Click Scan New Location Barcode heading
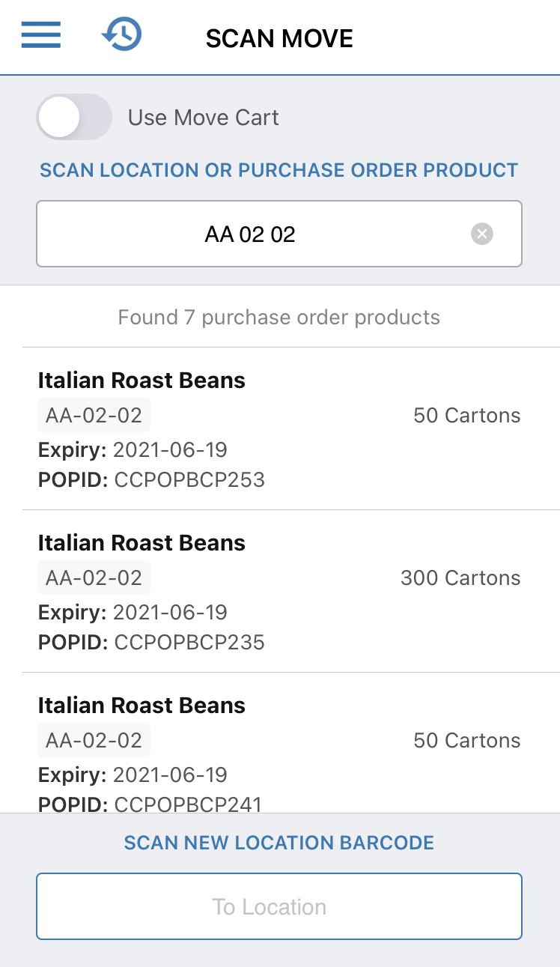 click(x=279, y=843)
